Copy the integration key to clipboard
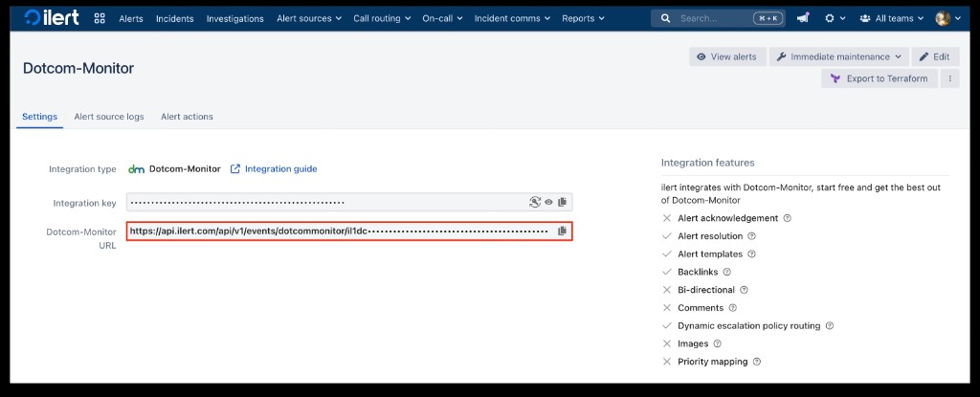The image size is (980, 397). [x=563, y=202]
